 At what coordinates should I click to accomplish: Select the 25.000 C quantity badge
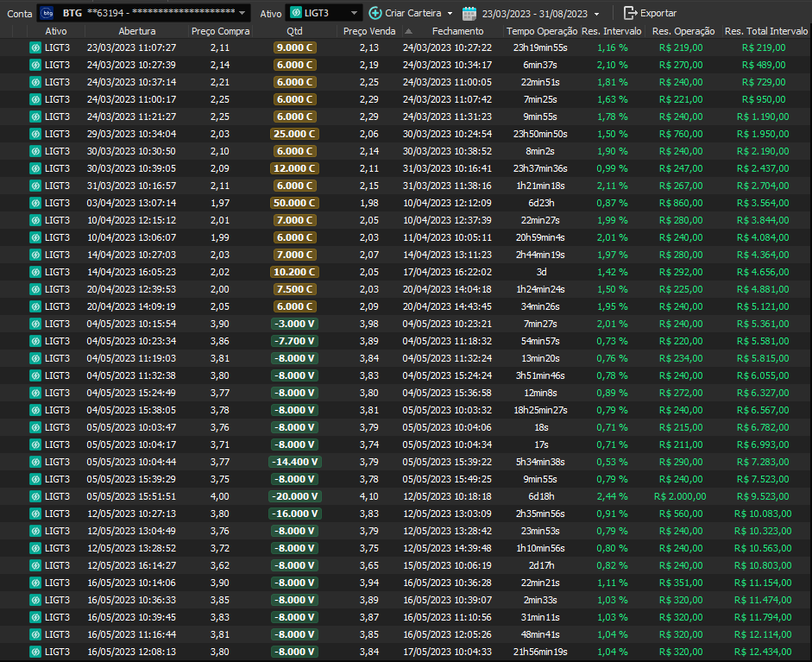pyautogui.click(x=295, y=134)
